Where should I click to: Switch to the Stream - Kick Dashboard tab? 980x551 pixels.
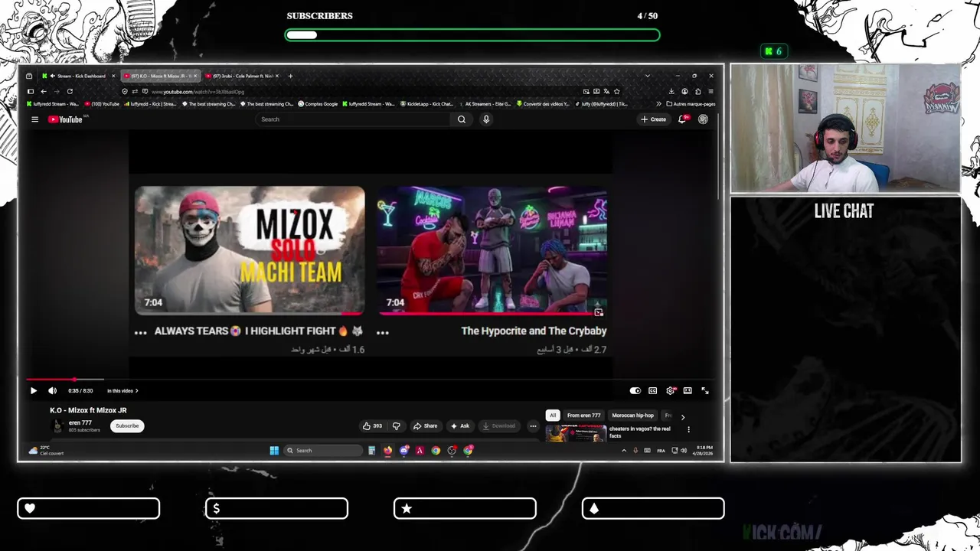click(79, 76)
